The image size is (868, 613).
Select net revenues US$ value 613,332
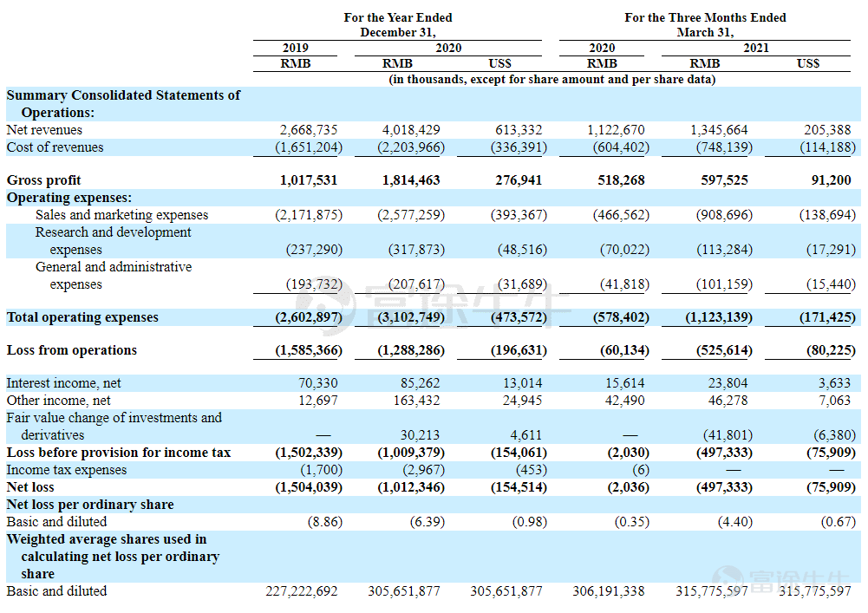(x=519, y=130)
